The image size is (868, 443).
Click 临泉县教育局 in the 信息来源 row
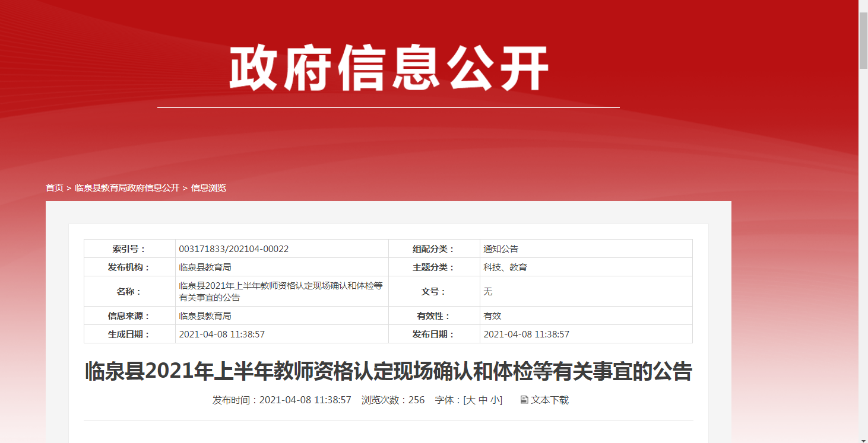[x=205, y=316]
